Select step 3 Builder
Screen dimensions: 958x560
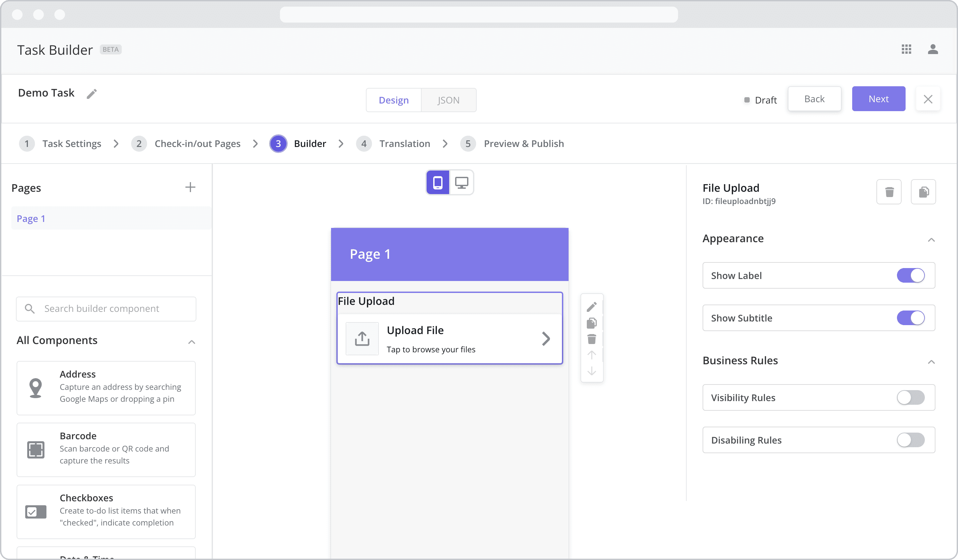pos(298,143)
